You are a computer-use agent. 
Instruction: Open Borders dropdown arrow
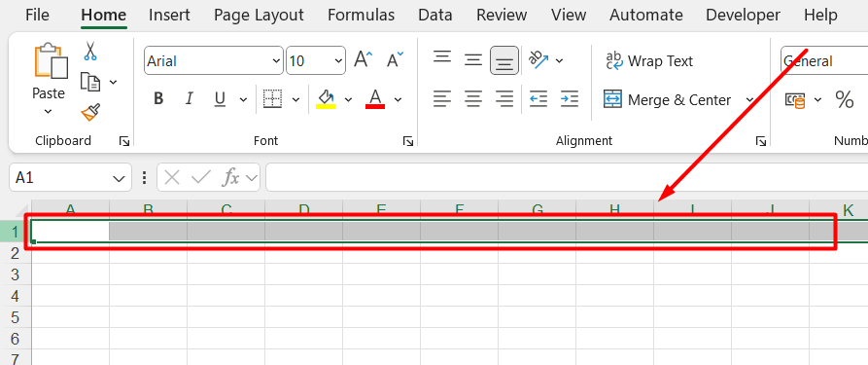pyautogui.click(x=295, y=100)
